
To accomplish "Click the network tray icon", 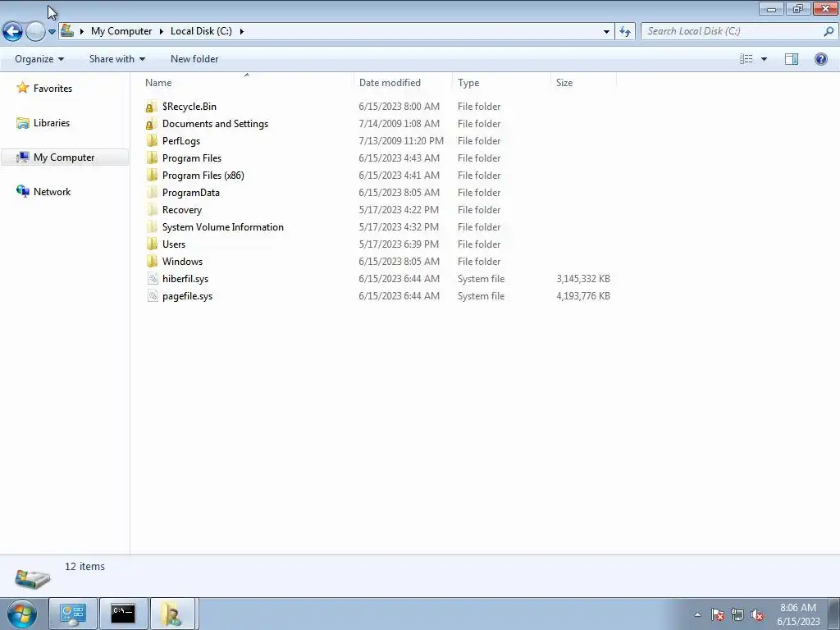I will coord(737,614).
